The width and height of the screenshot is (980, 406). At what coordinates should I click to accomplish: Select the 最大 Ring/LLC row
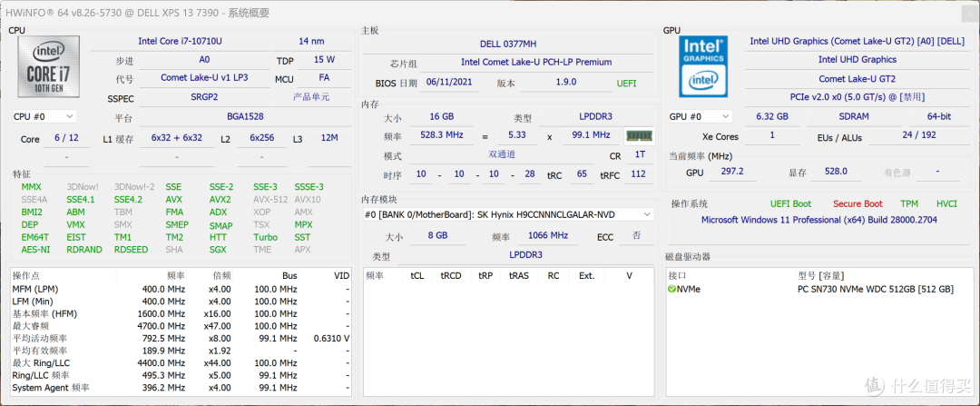coord(181,362)
